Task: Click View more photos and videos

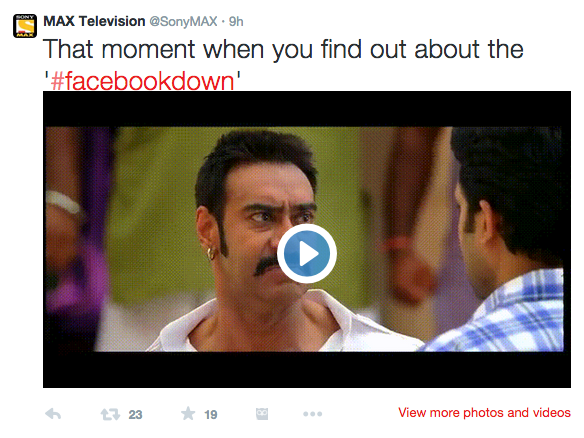Action: [x=484, y=413]
